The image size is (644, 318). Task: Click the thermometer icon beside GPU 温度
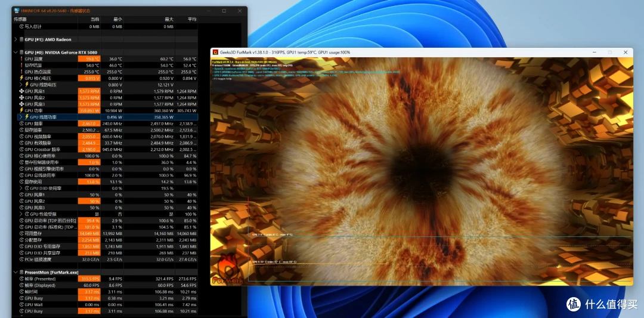pos(21,58)
